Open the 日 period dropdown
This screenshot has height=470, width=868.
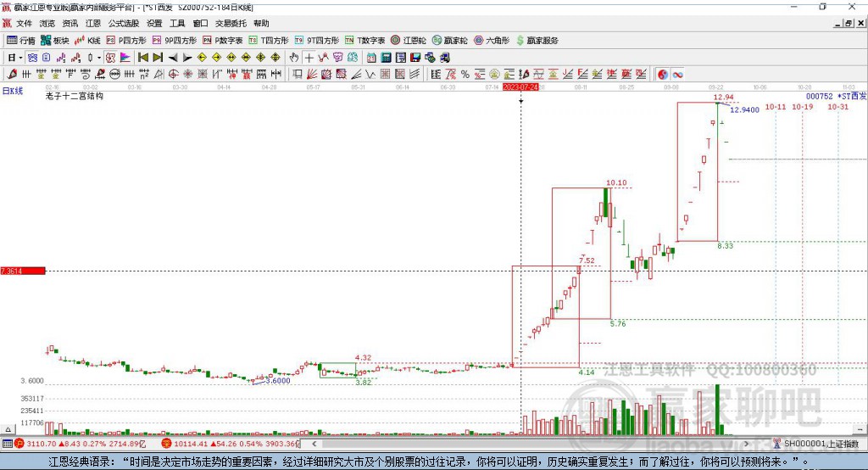tap(15, 58)
